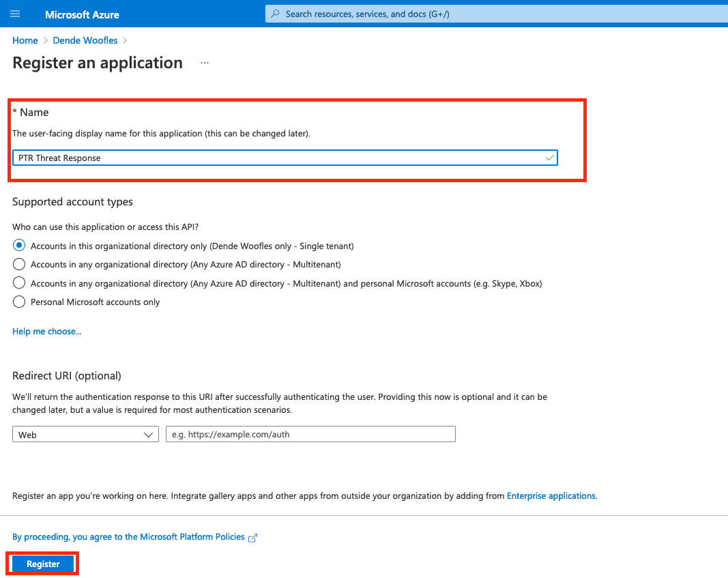Click the green checkmark in Name field
The width and height of the screenshot is (728, 578).
550,158
